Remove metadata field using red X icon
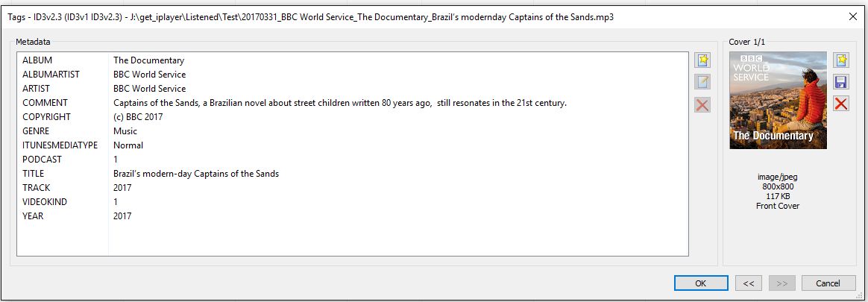 (x=702, y=104)
